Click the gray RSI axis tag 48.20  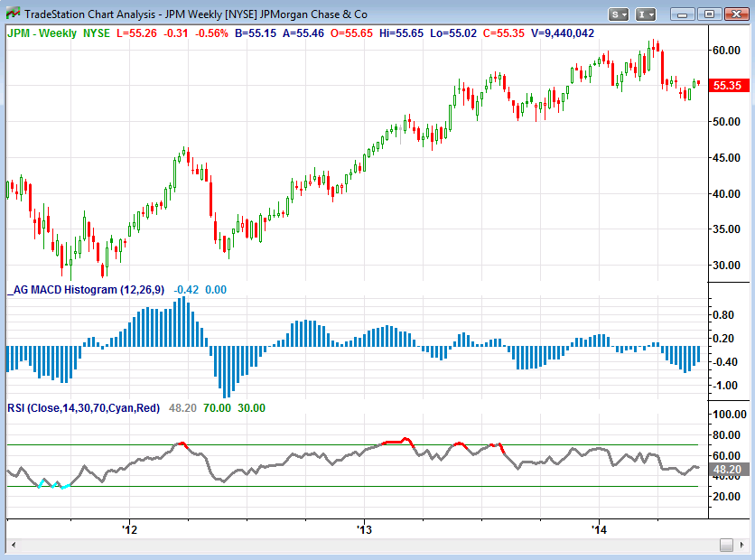[729, 470]
